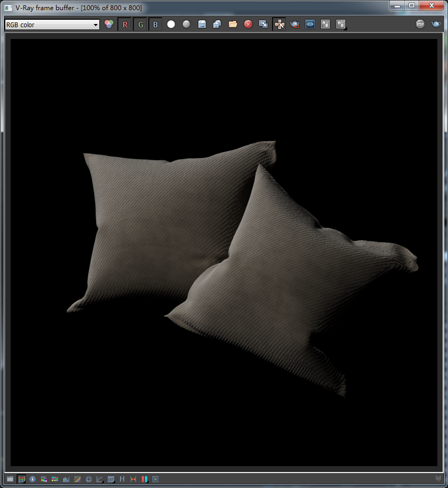Toggle the blue channel B button
The height and width of the screenshot is (488, 448).
click(x=155, y=24)
